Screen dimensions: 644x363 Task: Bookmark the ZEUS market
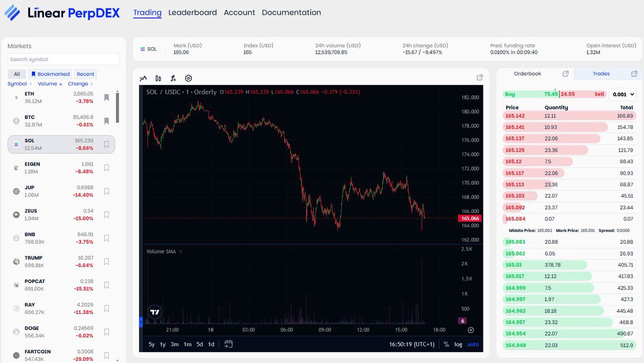[107, 215]
